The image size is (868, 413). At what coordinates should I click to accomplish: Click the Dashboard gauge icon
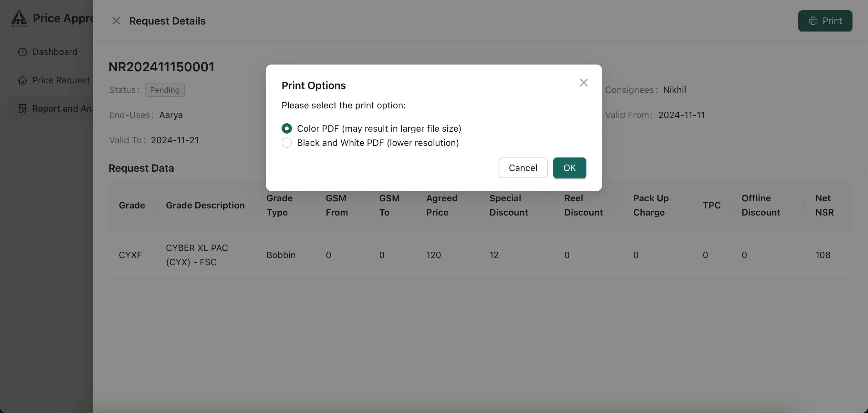click(x=23, y=52)
